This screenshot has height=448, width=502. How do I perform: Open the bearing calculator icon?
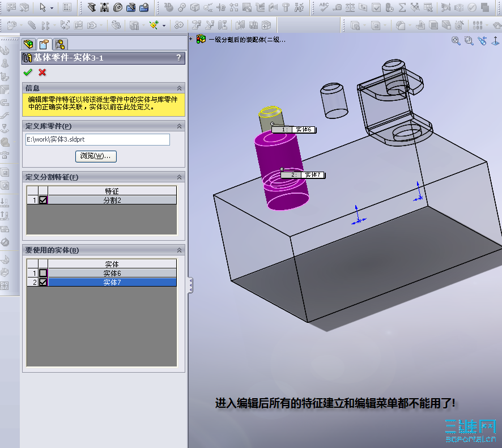click(x=144, y=7)
